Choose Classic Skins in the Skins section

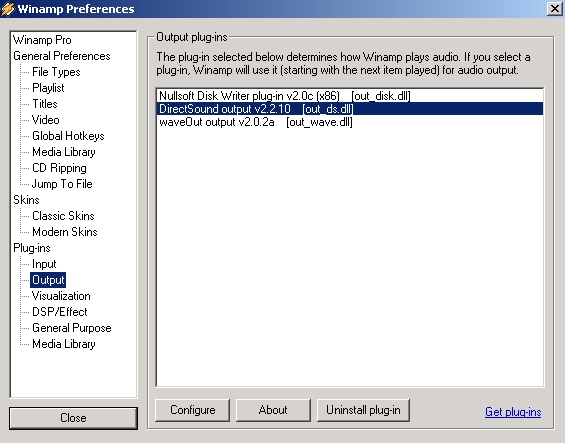point(63,216)
